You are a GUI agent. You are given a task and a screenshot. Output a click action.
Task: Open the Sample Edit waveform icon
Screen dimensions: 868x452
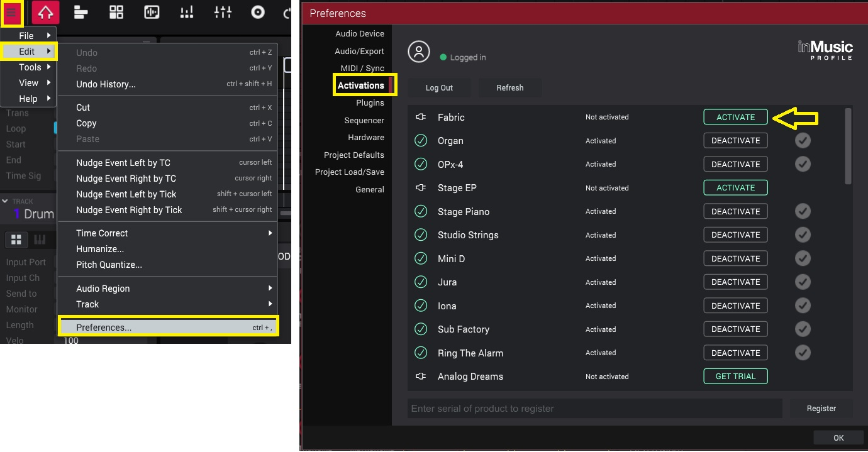[x=152, y=12]
